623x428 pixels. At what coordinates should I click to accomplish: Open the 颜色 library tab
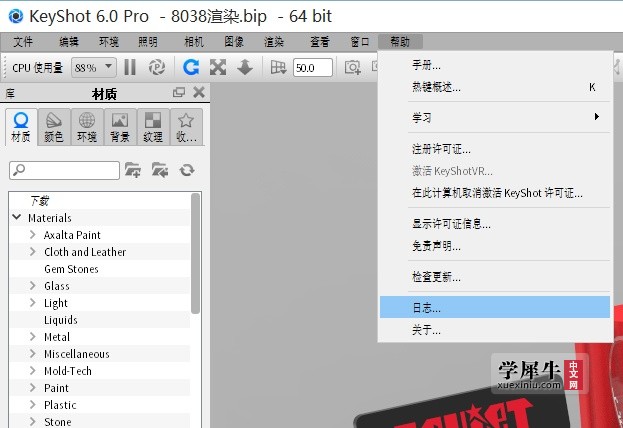tap(54, 127)
